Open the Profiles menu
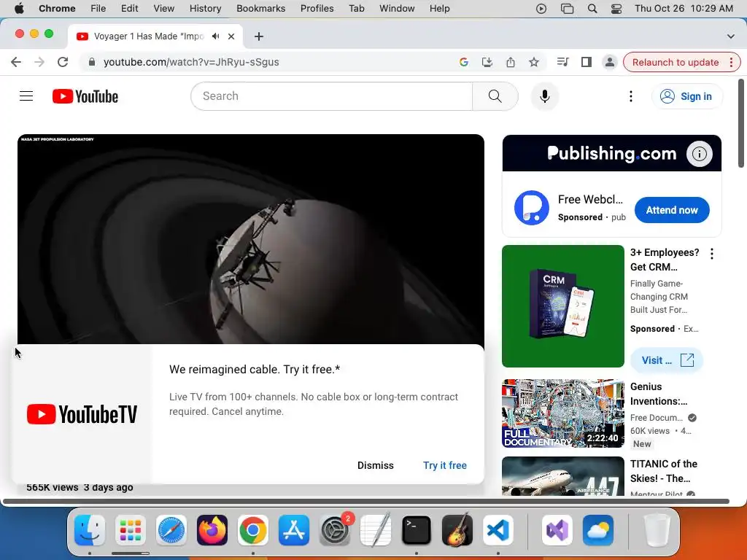 (317, 8)
